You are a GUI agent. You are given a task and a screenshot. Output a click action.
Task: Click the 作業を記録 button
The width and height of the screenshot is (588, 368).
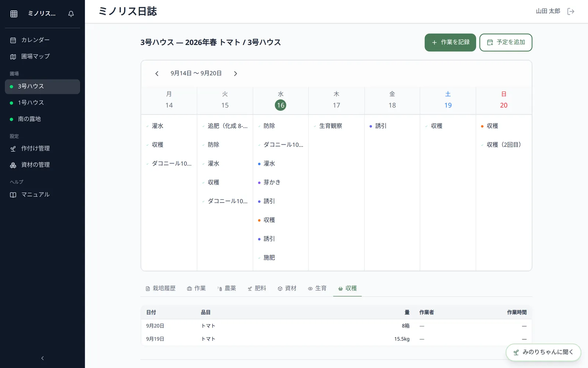coord(450,42)
